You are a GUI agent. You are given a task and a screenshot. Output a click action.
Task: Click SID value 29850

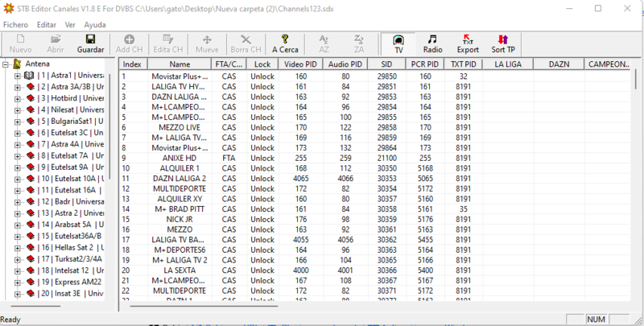pyautogui.click(x=387, y=76)
